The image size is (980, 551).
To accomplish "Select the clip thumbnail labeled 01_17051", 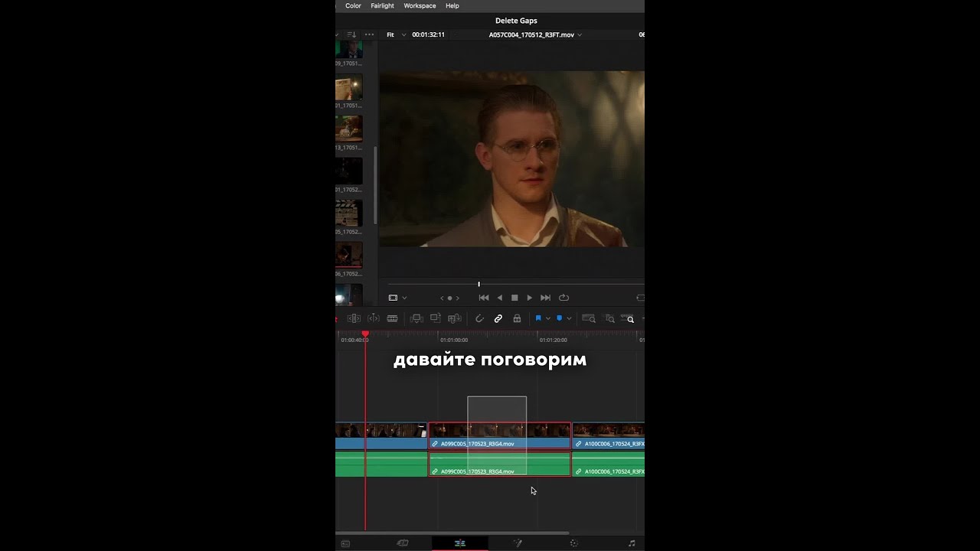I will 349,87.
